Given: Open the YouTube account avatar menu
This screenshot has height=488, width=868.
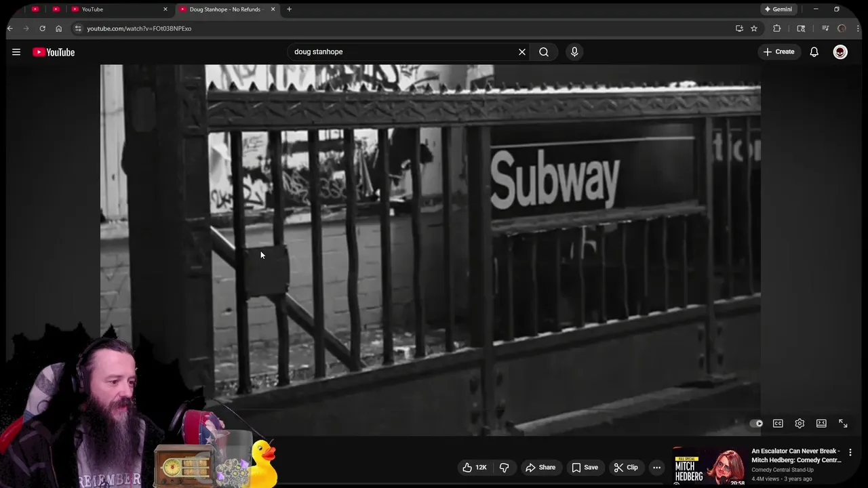Looking at the screenshot, I should (x=840, y=52).
